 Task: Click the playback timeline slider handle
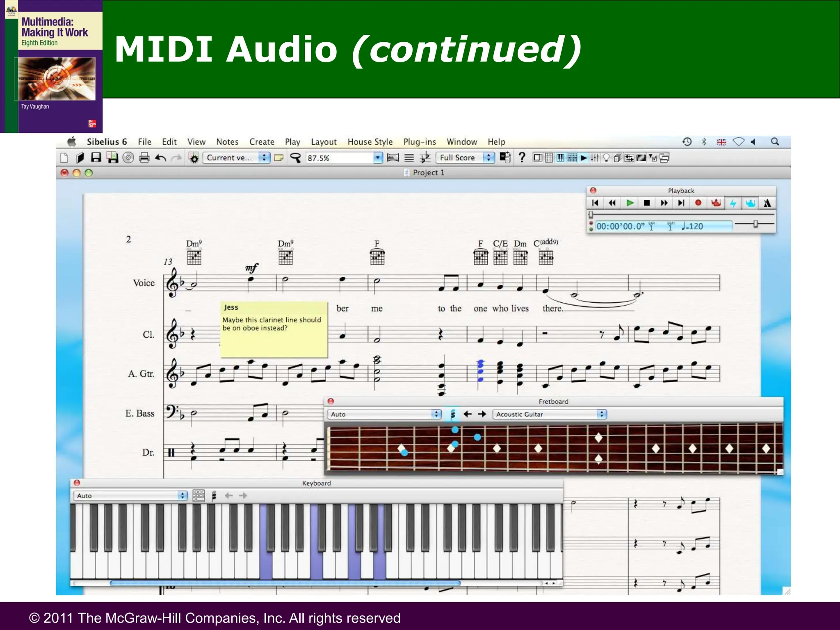click(x=591, y=215)
